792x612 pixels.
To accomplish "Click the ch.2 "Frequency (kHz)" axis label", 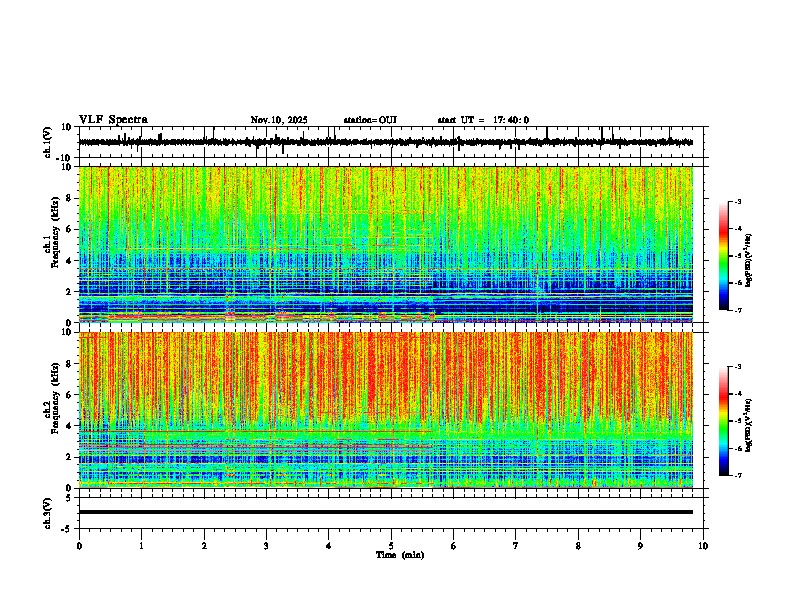I will [x=55, y=398].
